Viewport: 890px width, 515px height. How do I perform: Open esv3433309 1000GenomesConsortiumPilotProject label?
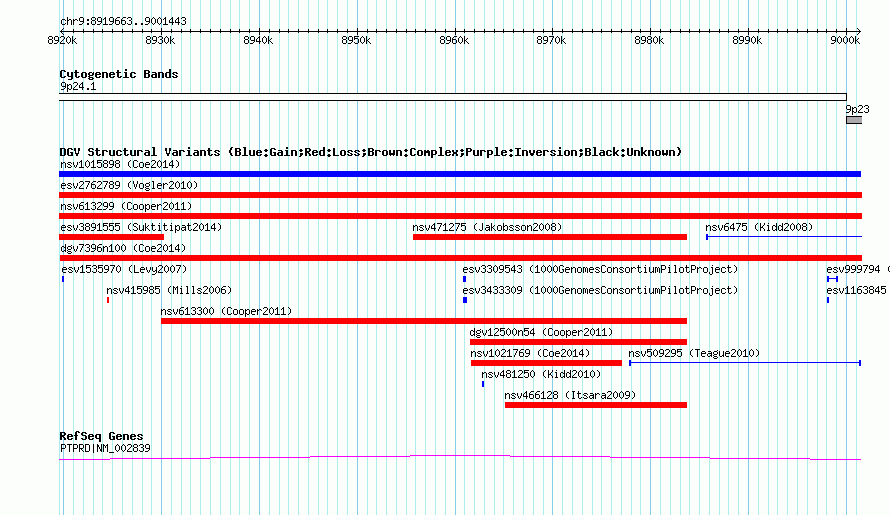point(600,290)
